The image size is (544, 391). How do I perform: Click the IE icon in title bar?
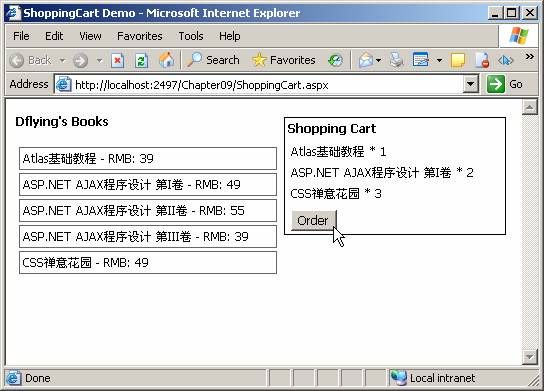[x=13, y=13]
